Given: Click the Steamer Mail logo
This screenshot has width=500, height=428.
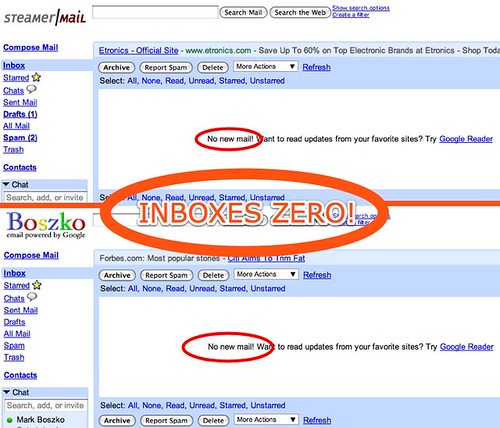Looking at the screenshot, I should 45,17.
